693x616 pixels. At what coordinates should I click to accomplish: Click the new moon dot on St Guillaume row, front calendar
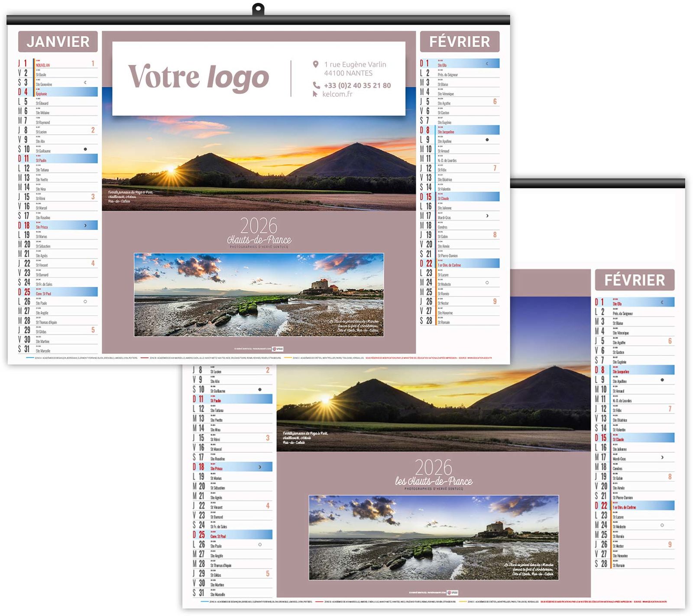(x=85, y=149)
